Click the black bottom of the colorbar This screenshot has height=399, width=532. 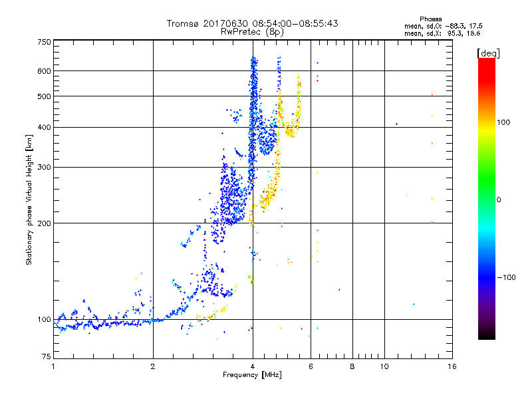487,334
